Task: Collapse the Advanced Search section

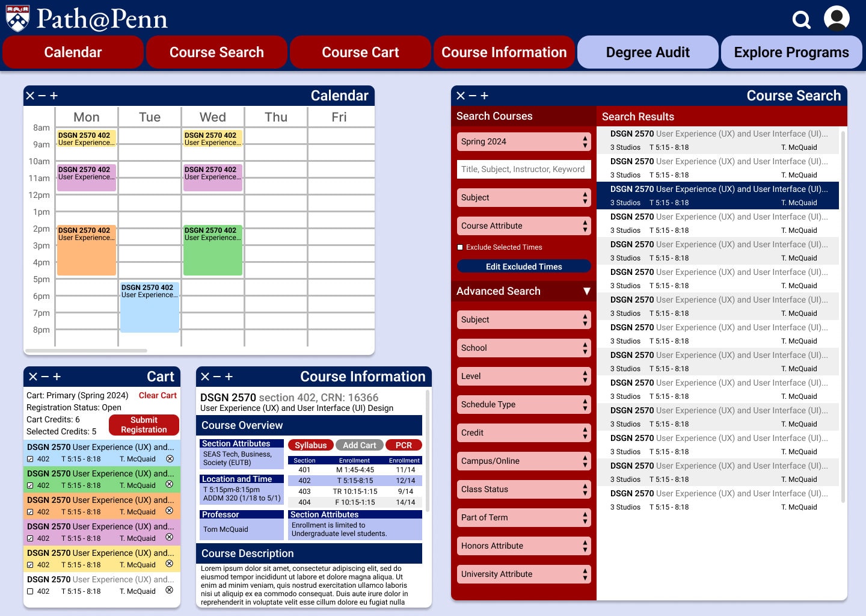Action: 586,291
